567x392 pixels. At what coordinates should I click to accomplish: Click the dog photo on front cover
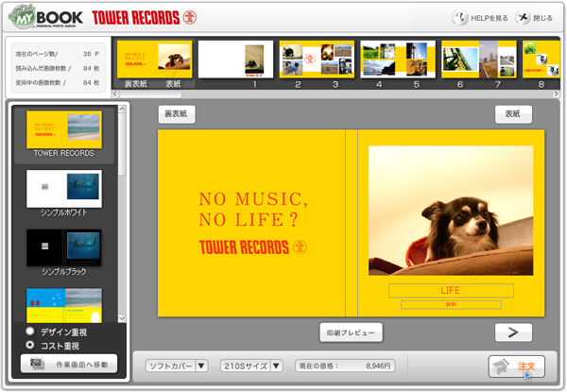(x=451, y=211)
